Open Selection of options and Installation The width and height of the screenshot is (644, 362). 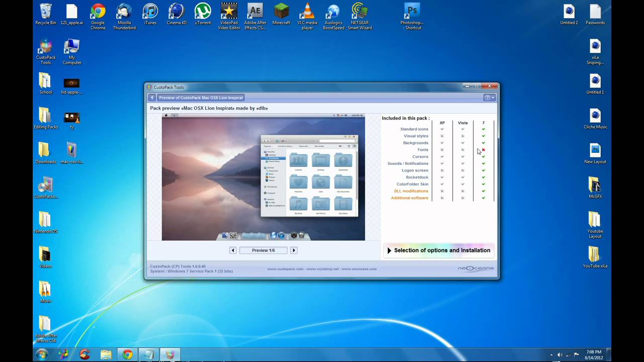point(439,250)
